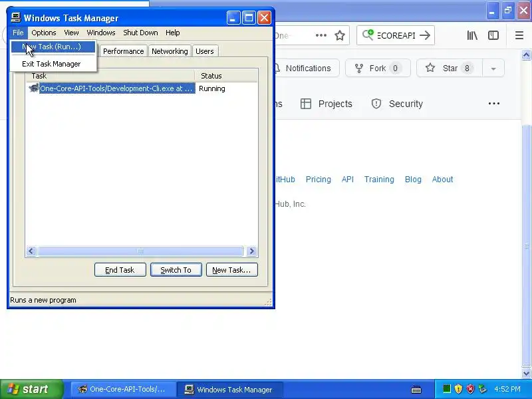The image size is (532, 399).
Task: Click task list left scroll arrow
Action: pos(31,251)
